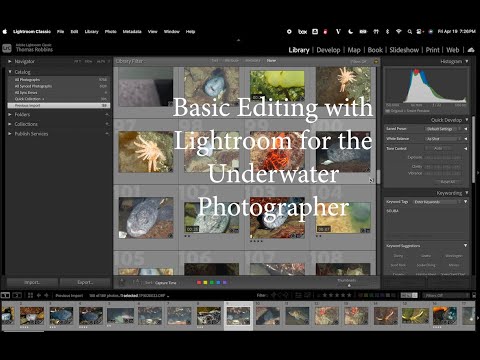Click the grid view vertical scrollbar
This screenshot has width=480, height=360.
[x=378, y=176]
